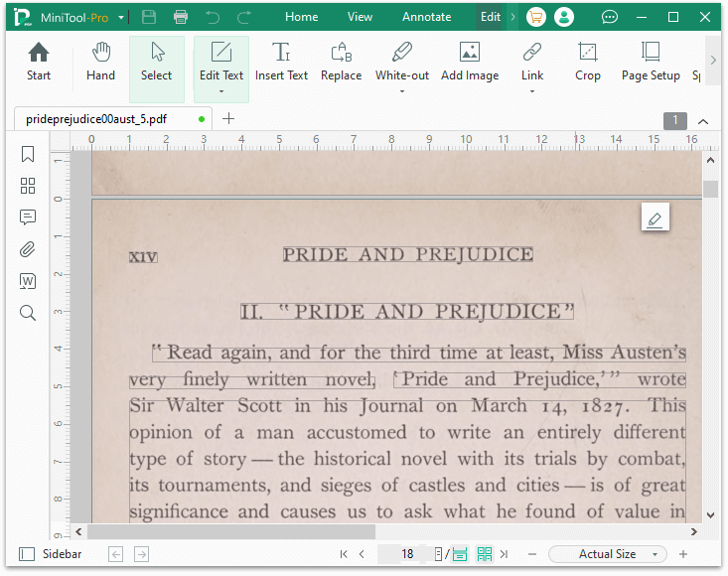Open the Bookmarks sidebar panel
Image resolution: width=728 pixels, height=576 pixels.
click(28, 154)
